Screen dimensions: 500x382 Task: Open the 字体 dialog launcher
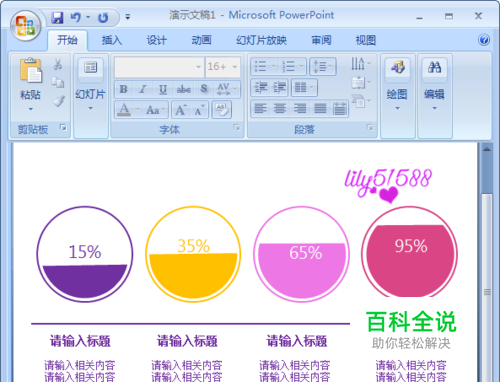click(x=236, y=127)
